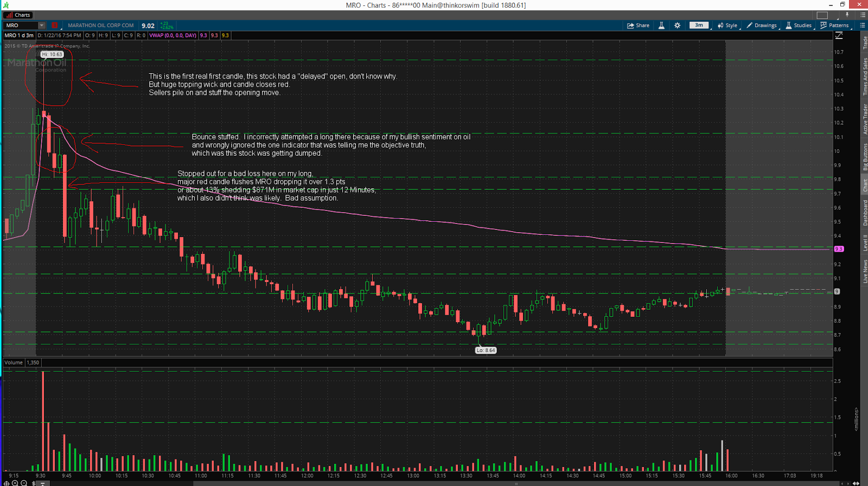This screenshot has height=486, width=868.
Task: Open the Big Buttons side tab
Action: (865, 157)
